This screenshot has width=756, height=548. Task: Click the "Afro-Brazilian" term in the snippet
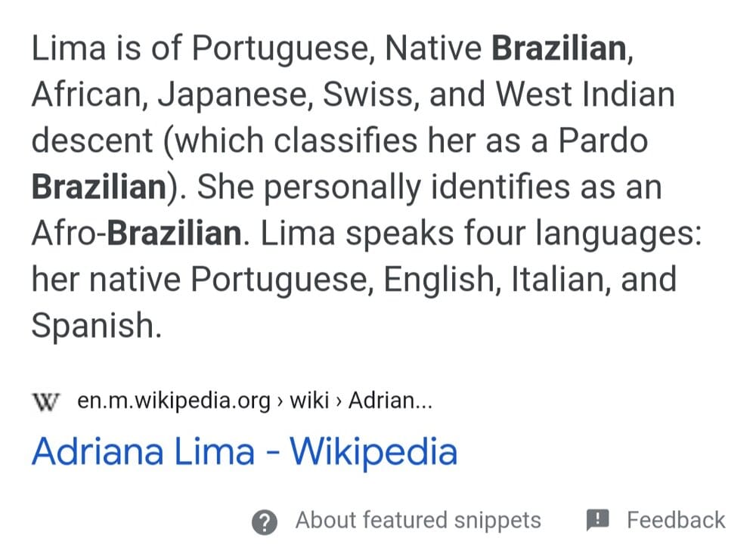pos(135,234)
